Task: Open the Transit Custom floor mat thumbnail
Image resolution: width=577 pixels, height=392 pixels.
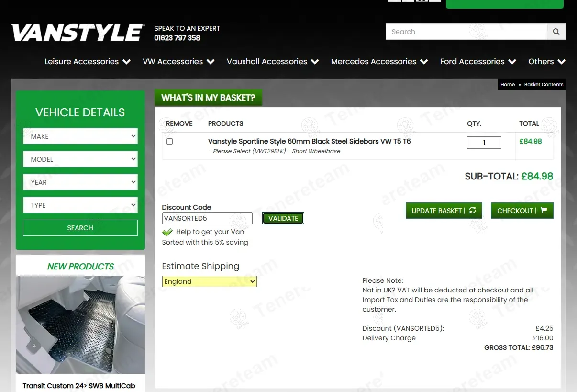Action: pyautogui.click(x=80, y=325)
